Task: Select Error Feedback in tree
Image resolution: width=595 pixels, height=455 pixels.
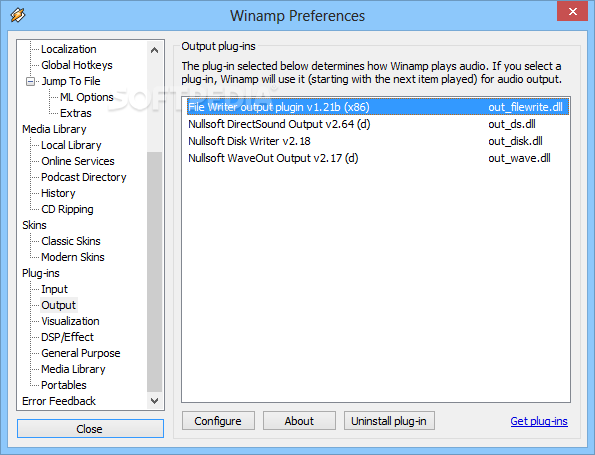Action: point(59,401)
